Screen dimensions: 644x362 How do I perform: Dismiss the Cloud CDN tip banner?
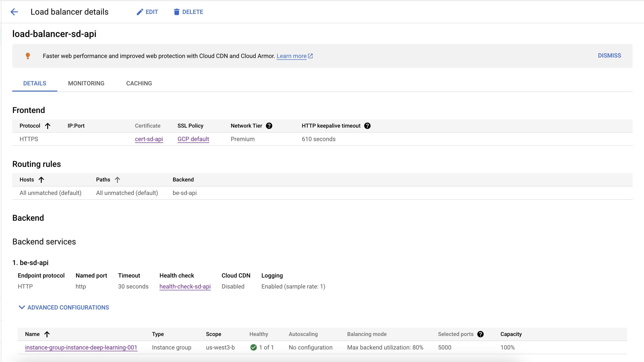(x=609, y=55)
